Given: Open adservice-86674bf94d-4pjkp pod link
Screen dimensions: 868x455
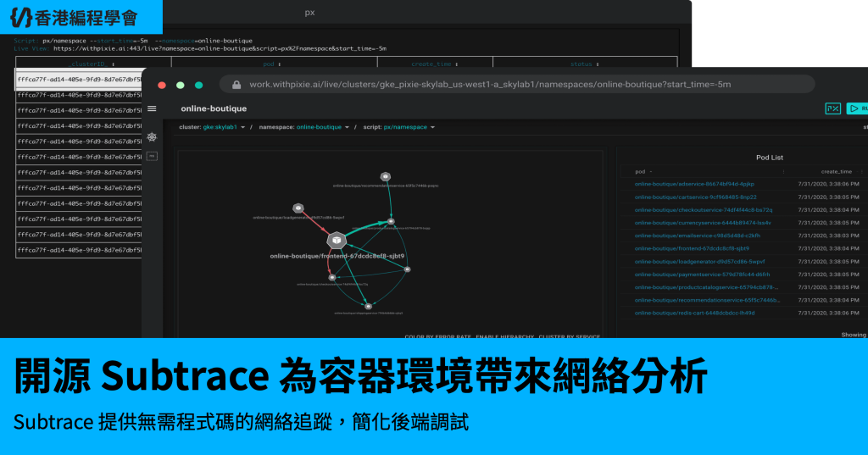Looking at the screenshot, I should (694, 185).
